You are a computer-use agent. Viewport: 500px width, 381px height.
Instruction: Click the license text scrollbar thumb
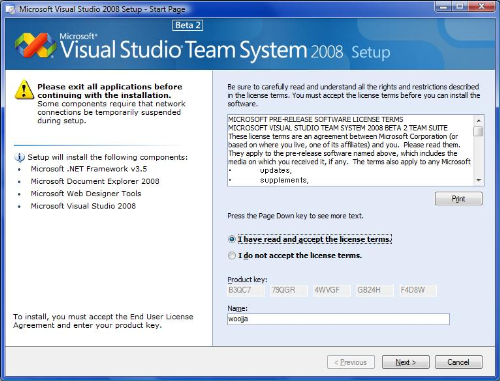pyautogui.click(x=479, y=131)
